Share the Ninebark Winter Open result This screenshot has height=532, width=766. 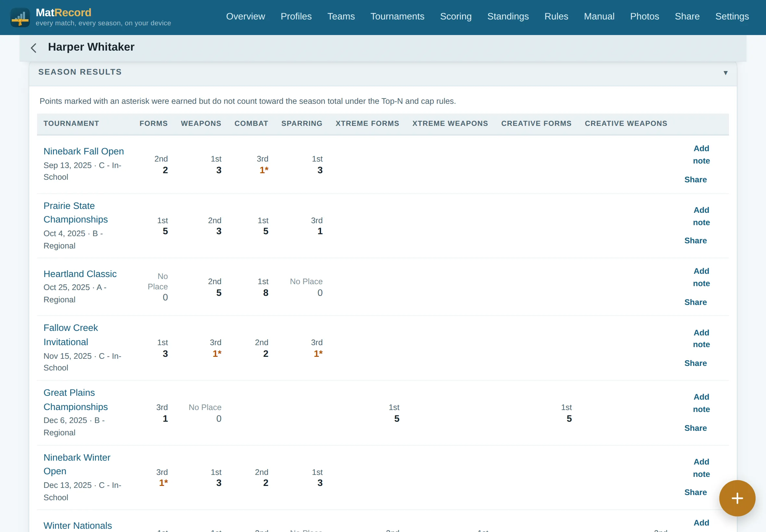695,492
